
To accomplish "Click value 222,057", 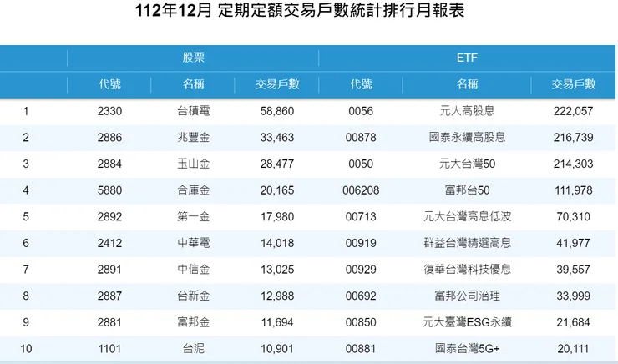I will (x=573, y=111).
